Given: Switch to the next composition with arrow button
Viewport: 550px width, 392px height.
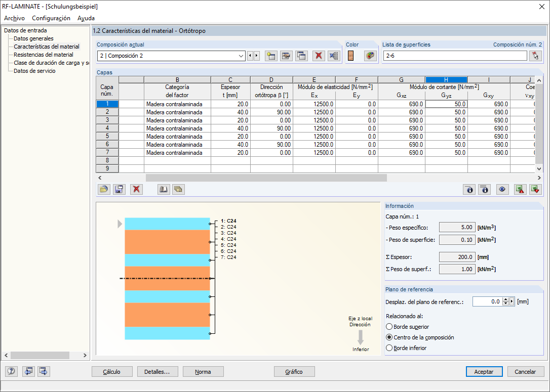Looking at the screenshot, I should pos(257,56).
